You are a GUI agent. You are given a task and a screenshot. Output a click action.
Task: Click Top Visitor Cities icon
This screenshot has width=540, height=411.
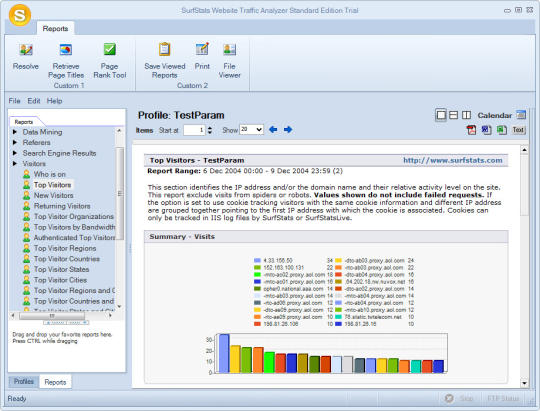pyautogui.click(x=27, y=280)
